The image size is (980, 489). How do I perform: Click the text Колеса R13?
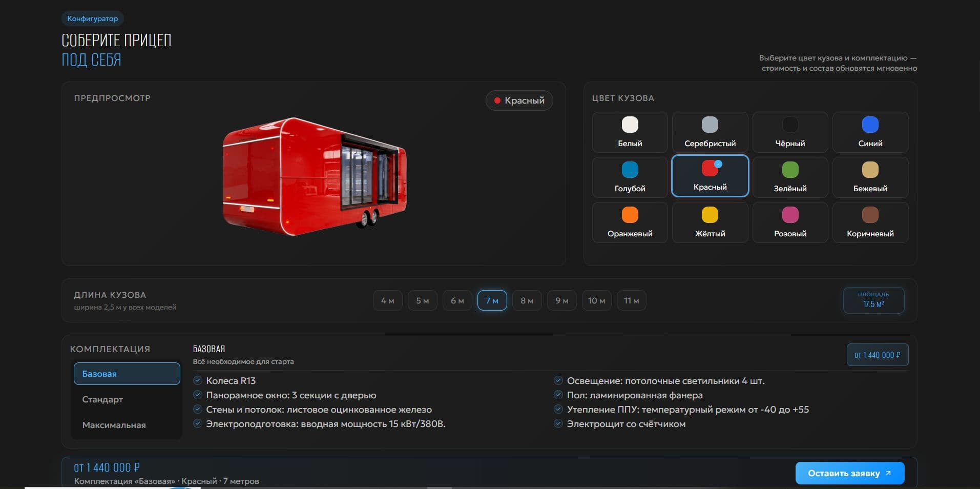point(231,381)
